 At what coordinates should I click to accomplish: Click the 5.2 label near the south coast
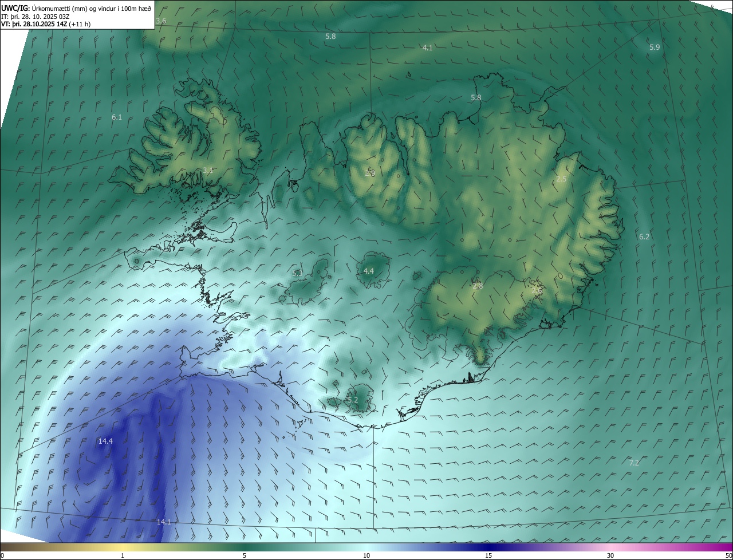click(352, 400)
